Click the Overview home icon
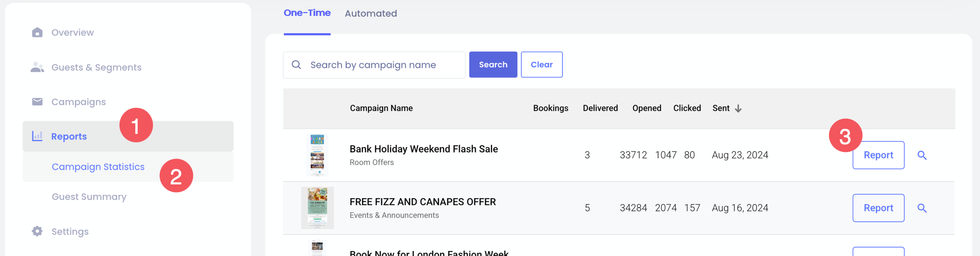Viewport: 980px width, 256px height. [x=37, y=32]
